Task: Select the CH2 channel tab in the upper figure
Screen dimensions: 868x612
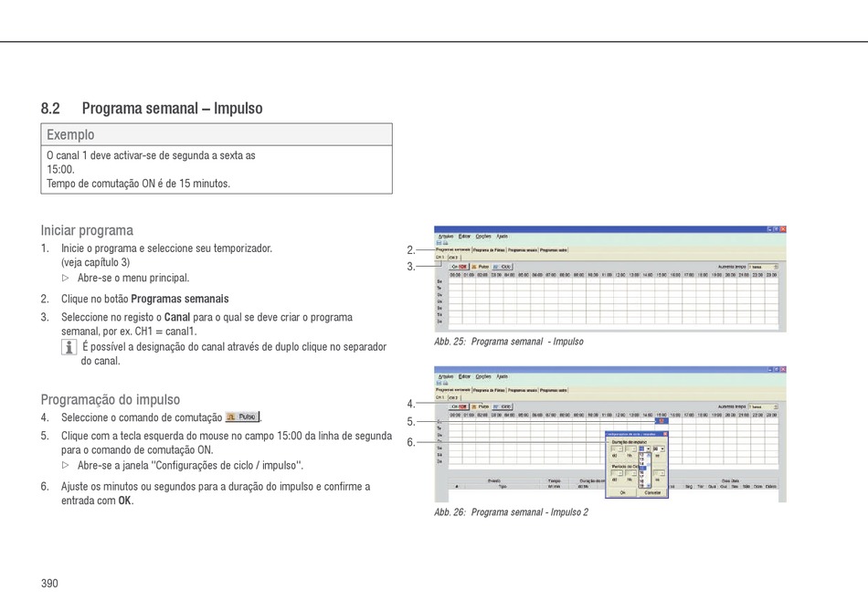Action: pyautogui.click(x=453, y=258)
